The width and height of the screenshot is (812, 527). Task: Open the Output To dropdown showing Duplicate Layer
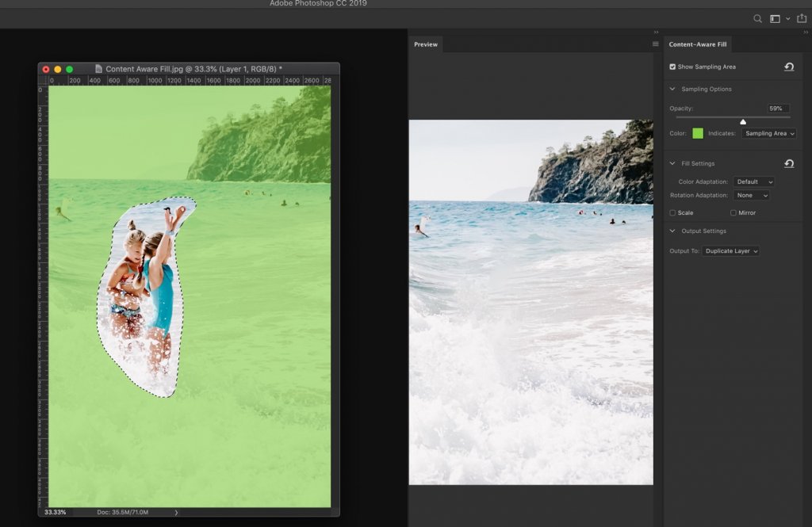click(730, 250)
